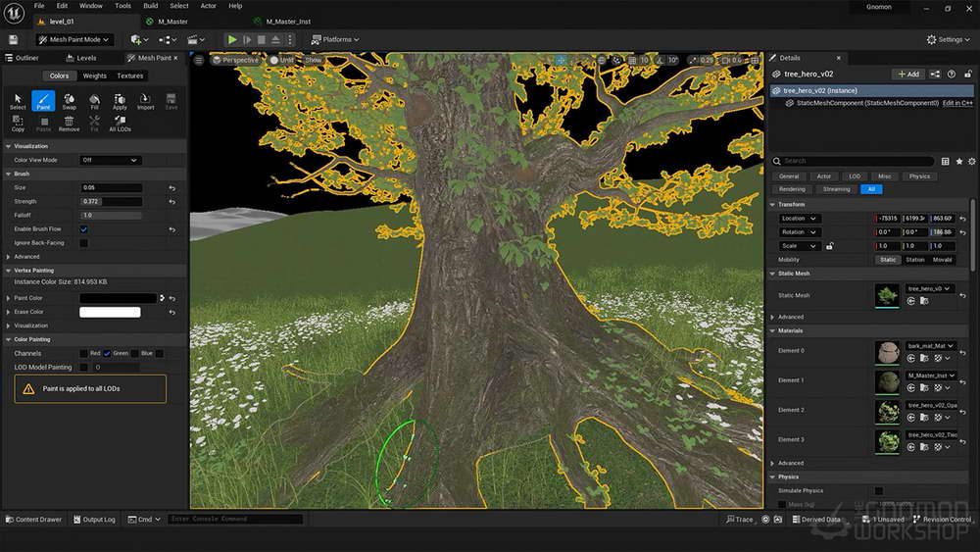Click the Import vertex colors icon
Viewport: 980px width, 552px height.
(x=146, y=101)
